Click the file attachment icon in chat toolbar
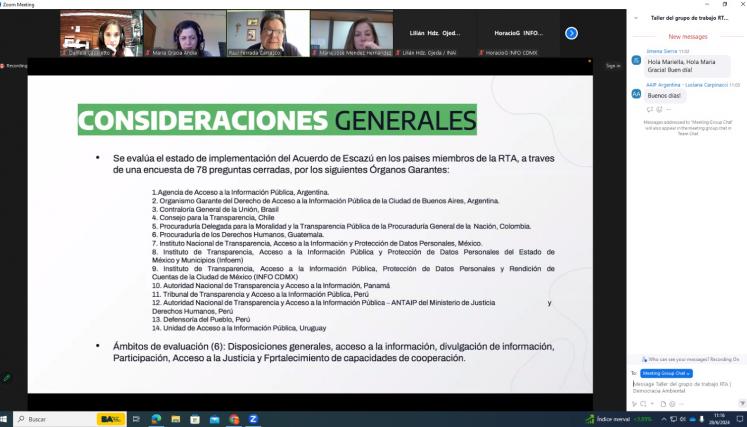 [x=663, y=404]
